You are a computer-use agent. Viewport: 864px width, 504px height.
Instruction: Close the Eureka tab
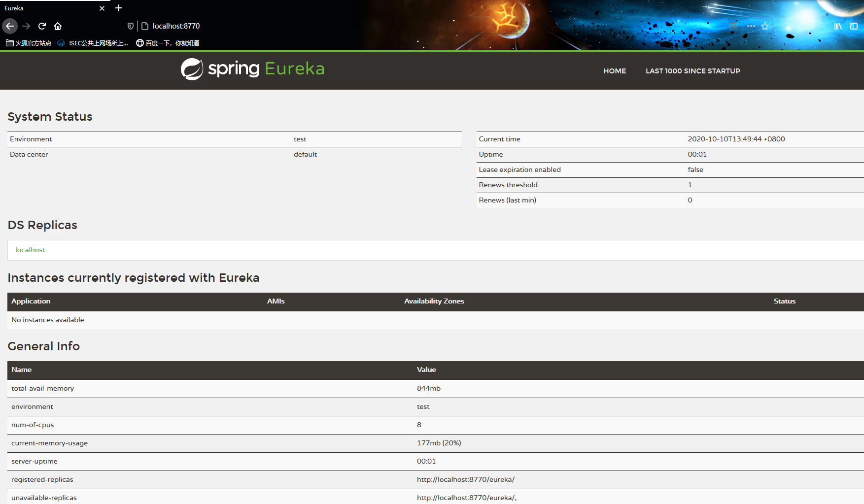tap(102, 8)
